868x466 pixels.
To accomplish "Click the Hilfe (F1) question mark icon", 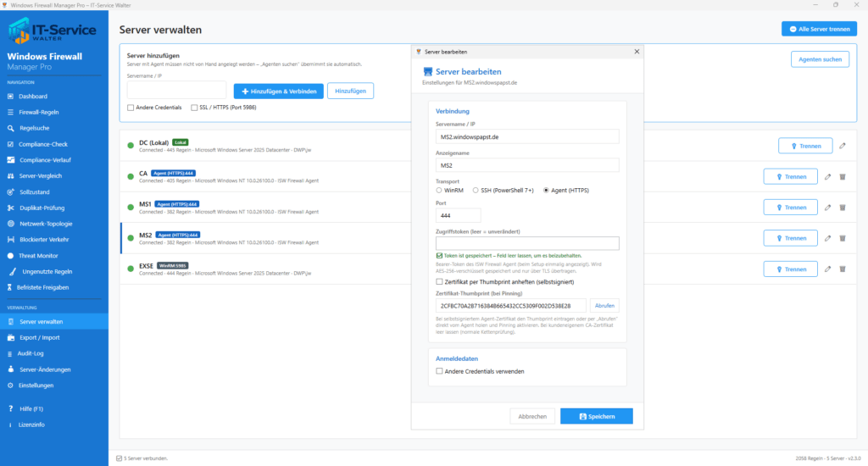I will (x=10, y=409).
